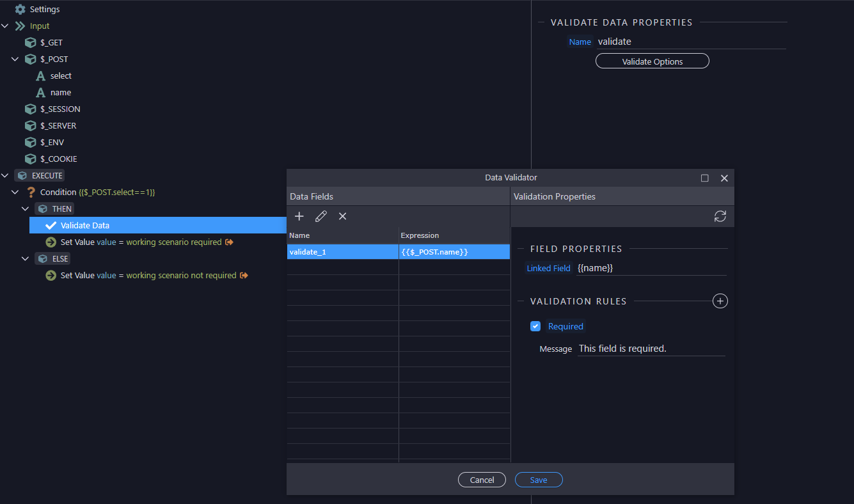Click the refresh icon in Validation Properties
This screenshot has height=504, width=854.
point(720,216)
